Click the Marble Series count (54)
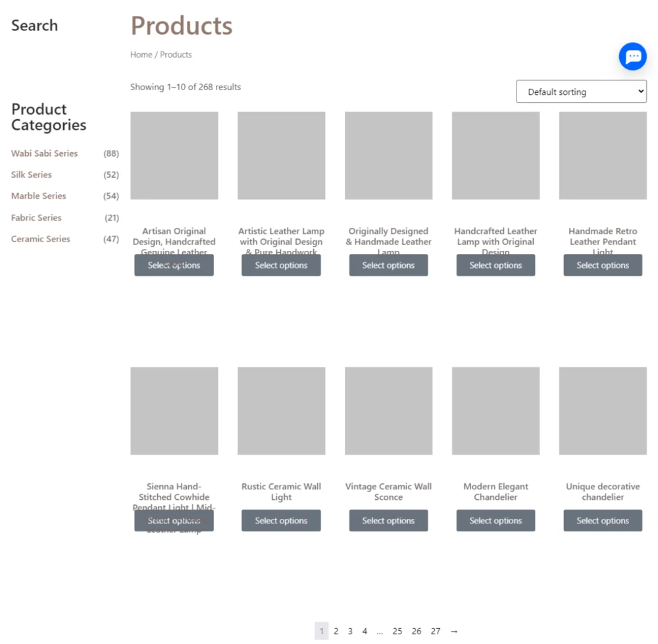 click(x=111, y=196)
